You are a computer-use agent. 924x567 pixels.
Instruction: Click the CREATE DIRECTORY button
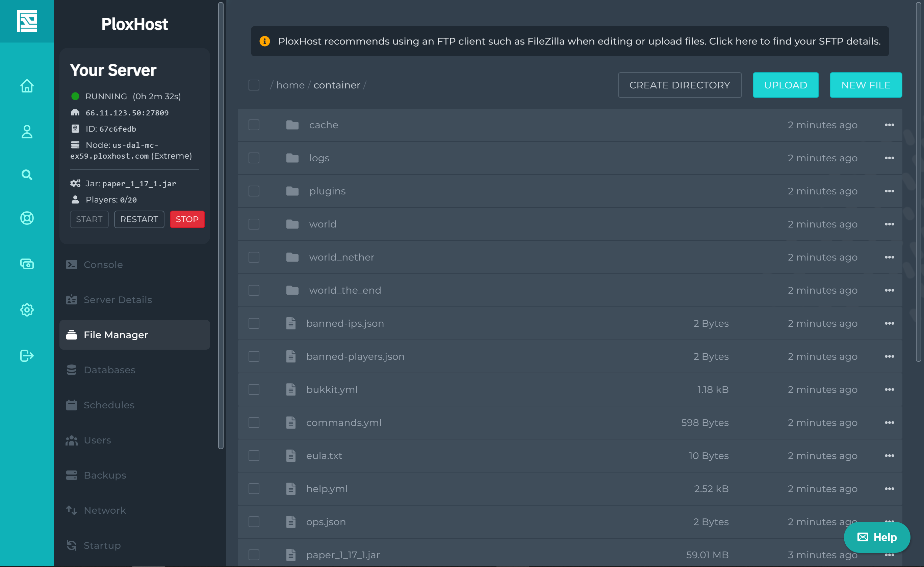(x=679, y=85)
